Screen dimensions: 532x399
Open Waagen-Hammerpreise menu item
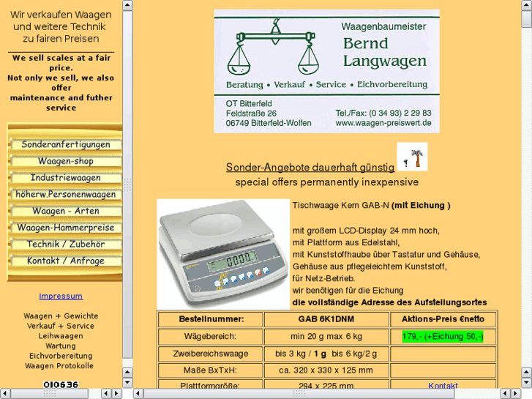(x=66, y=228)
